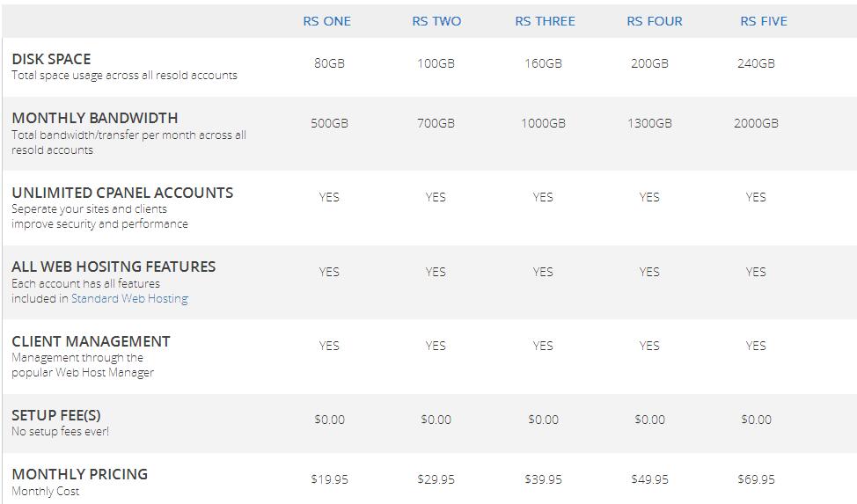The image size is (857, 504).
Task: Click the MONTHLY PRICING heading
Action: (x=79, y=474)
